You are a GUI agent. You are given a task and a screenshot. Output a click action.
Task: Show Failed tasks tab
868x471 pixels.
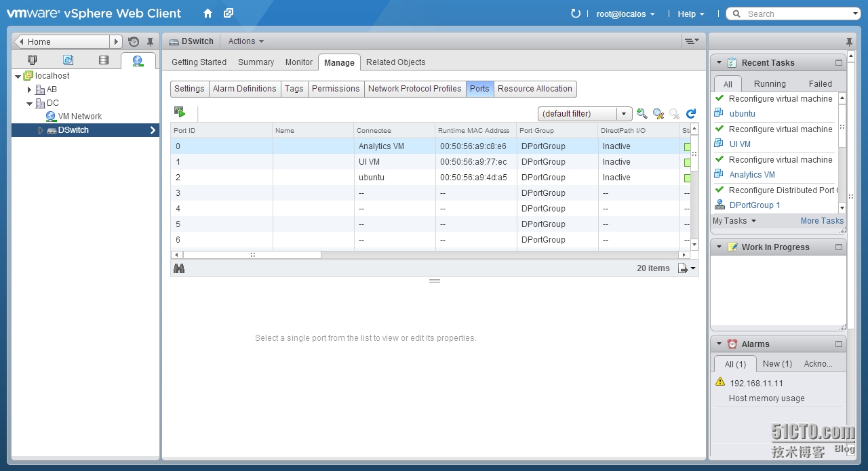pyautogui.click(x=820, y=84)
